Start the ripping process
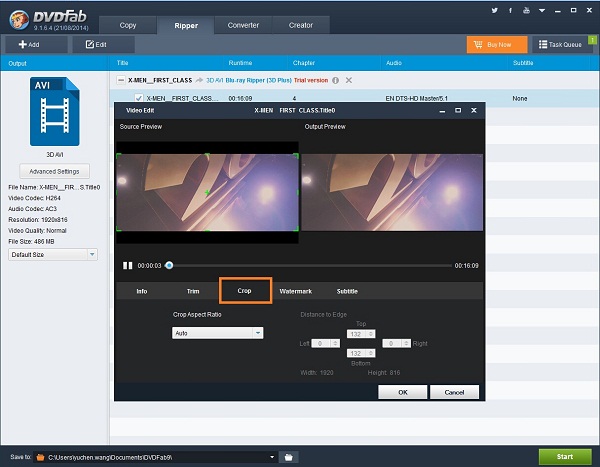Viewport: 600px width, 467px height. 565,456
